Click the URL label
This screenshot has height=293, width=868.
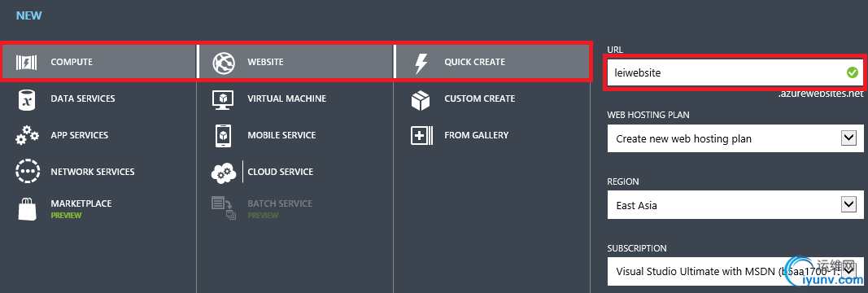tap(614, 50)
